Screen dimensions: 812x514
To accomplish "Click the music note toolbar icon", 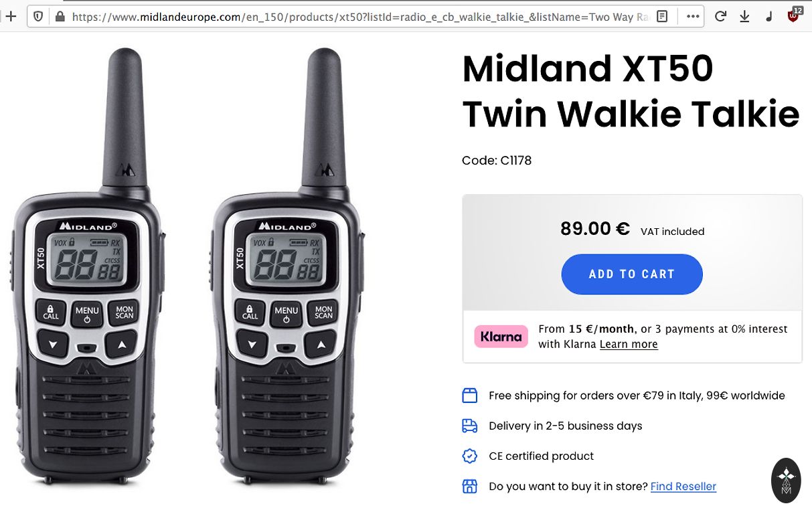I will tap(768, 17).
